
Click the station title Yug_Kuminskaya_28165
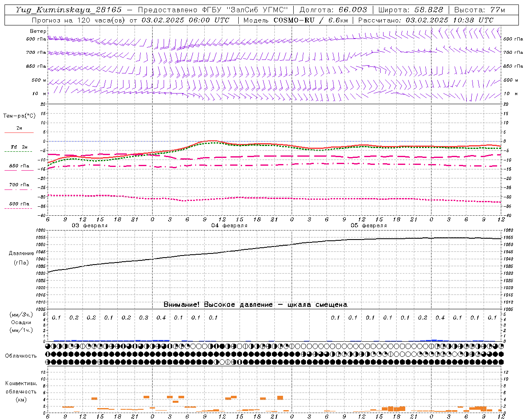[68, 10]
